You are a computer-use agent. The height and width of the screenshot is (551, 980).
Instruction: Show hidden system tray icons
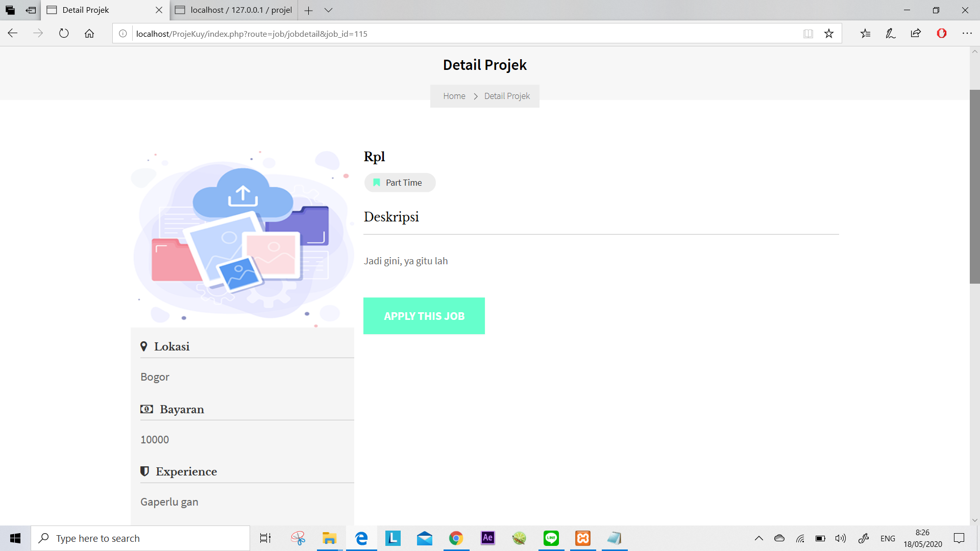pos(759,538)
